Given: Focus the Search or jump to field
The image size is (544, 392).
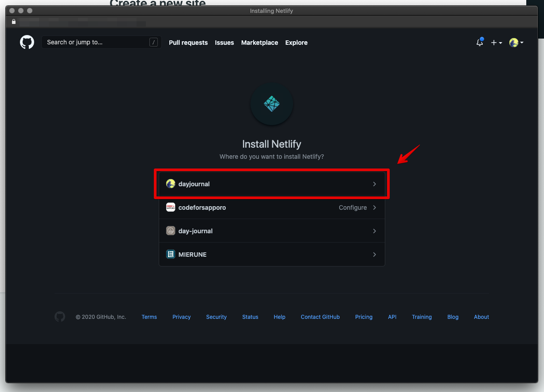Looking at the screenshot, I should [102, 42].
